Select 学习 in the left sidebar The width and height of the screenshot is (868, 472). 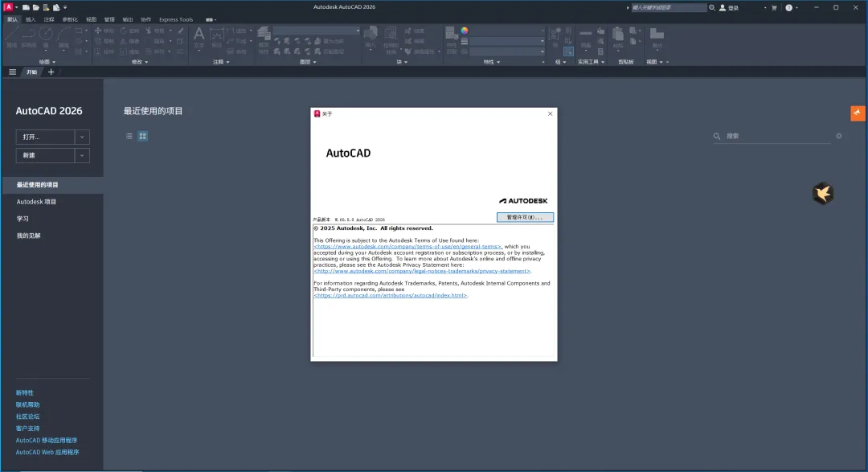click(23, 219)
